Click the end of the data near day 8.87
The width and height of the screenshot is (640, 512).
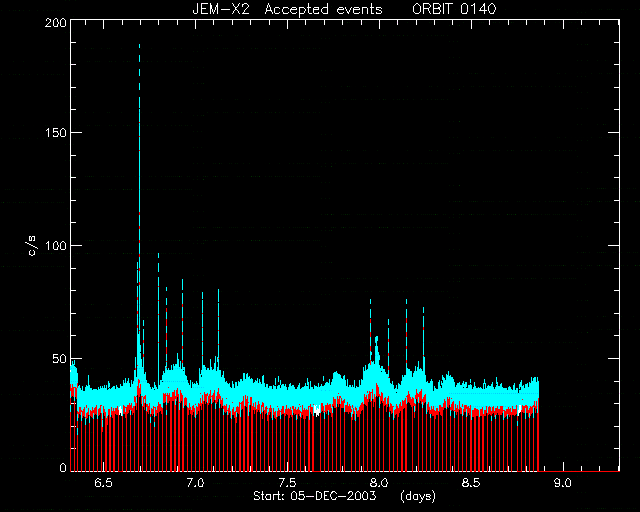[539, 425]
